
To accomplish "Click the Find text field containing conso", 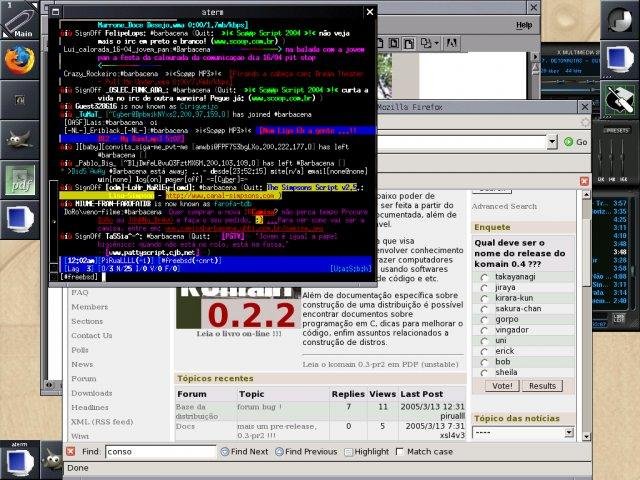I will (160, 451).
